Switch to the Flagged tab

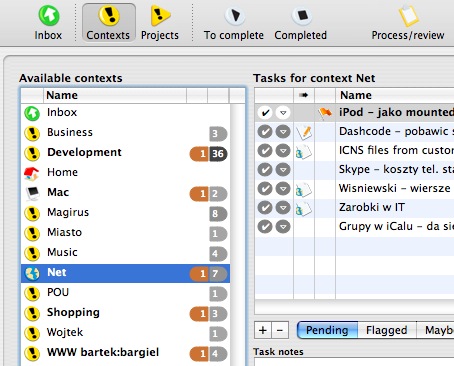coord(387,330)
